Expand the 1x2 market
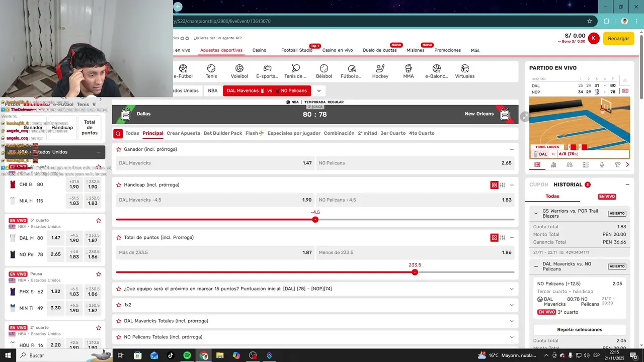Image resolution: width=644 pixels, height=362 pixels. coord(512,305)
